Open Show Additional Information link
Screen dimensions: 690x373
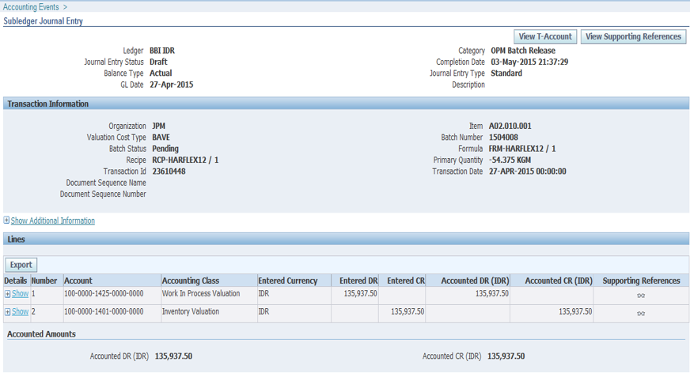click(x=53, y=221)
